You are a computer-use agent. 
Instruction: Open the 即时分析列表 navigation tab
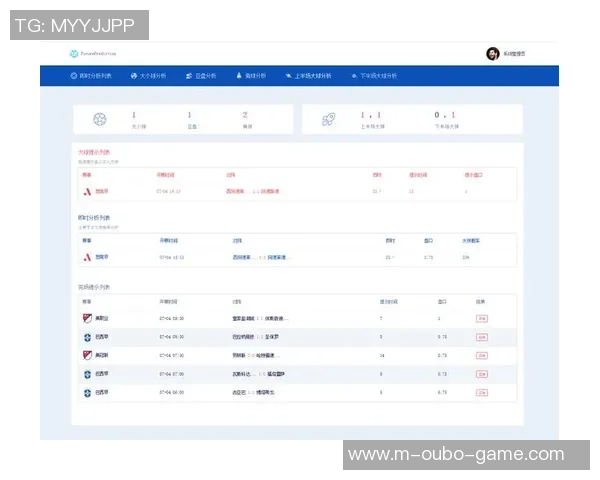click(96, 75)
